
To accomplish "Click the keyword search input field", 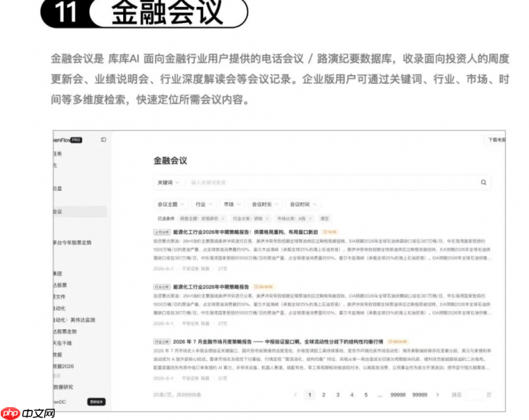I will [x=332, y=183].
